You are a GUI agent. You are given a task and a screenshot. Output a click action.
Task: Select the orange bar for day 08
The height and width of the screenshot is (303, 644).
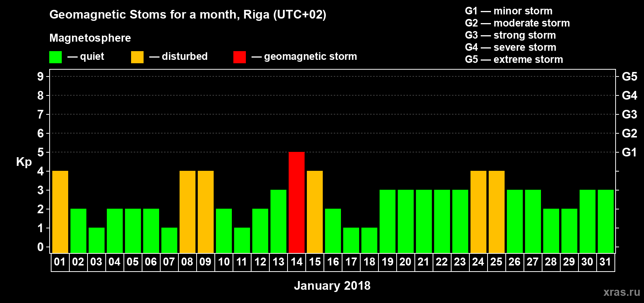click(x=188, y=212)
